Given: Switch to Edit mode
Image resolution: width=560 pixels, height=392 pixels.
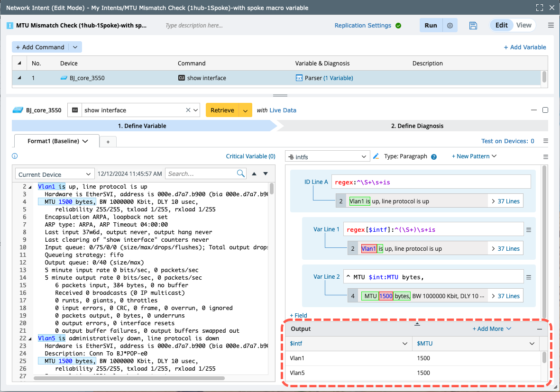Looking at the screenshot, I should pos(502,26).
